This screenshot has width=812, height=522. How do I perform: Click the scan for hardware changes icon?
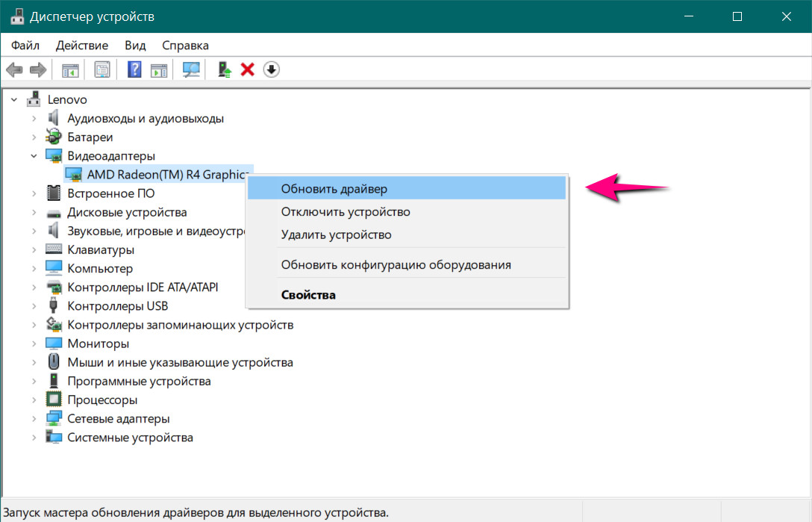[x=192, y=70]
